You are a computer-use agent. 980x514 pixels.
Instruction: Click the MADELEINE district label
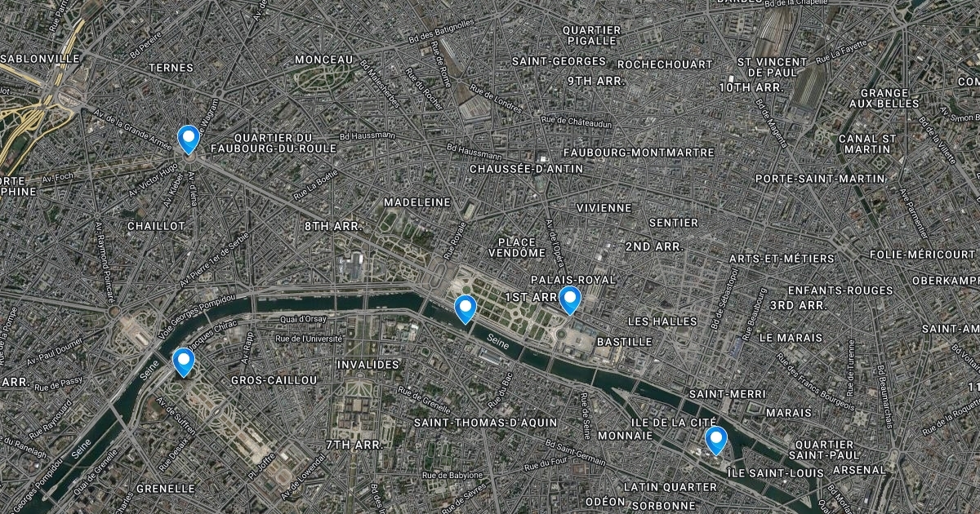coord(417,202)
